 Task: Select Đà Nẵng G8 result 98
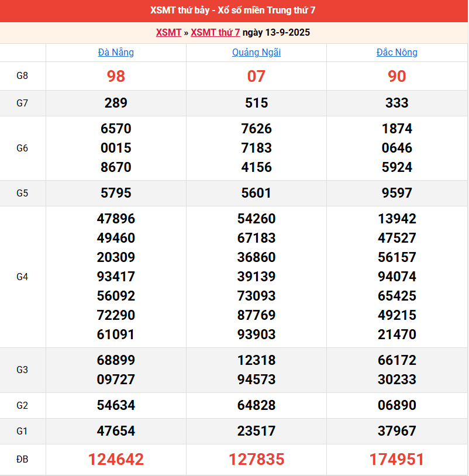click(x=116, y=76)
